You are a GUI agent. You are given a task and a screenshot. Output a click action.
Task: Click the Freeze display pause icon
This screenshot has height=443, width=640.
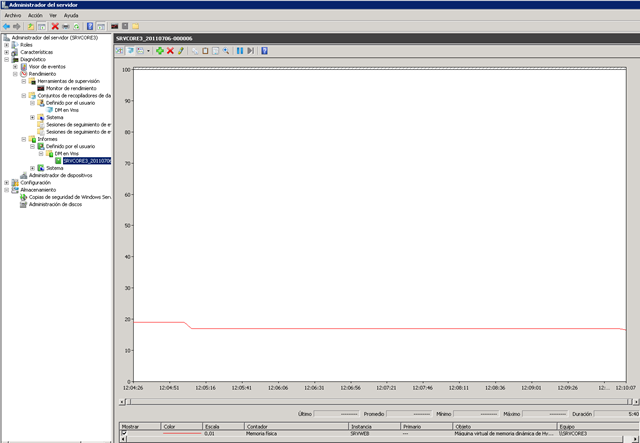pos(239,50)
